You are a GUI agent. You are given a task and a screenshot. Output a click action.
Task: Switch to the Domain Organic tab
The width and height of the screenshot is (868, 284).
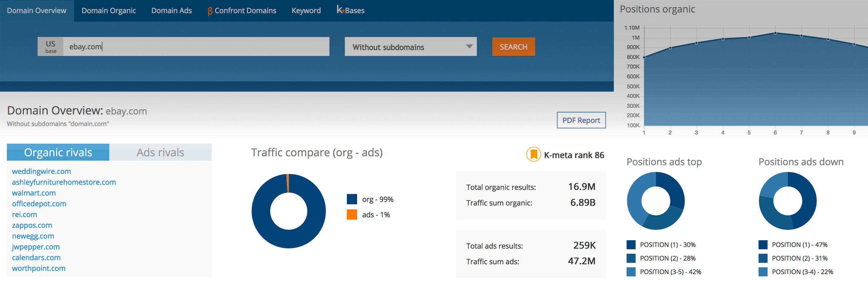pyautogui.click(x=109, y=10)
